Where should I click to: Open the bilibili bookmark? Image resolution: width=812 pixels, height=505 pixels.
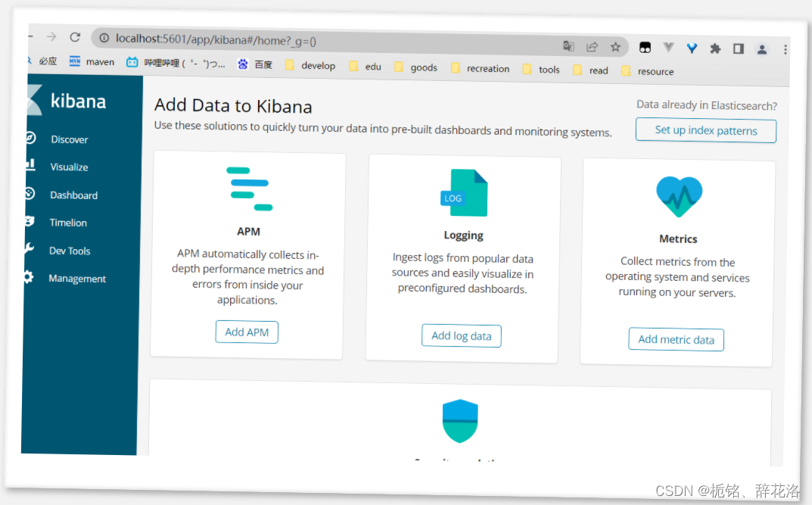[x=176, y=63]
